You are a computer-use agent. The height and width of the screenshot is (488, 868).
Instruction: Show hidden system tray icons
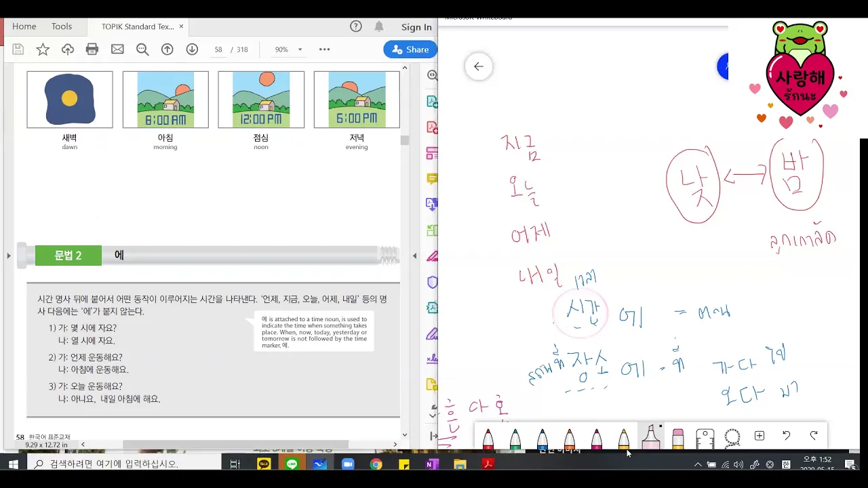pyautogui.click(x=698, y=464)
